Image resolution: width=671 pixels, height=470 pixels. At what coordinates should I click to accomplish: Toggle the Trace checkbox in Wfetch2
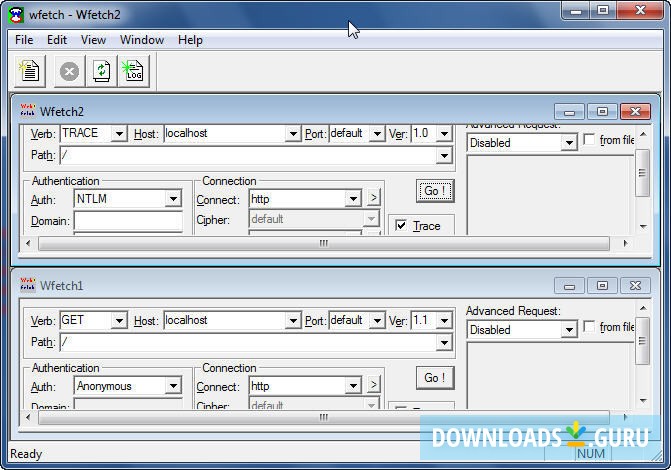click(x=401, y=225)
